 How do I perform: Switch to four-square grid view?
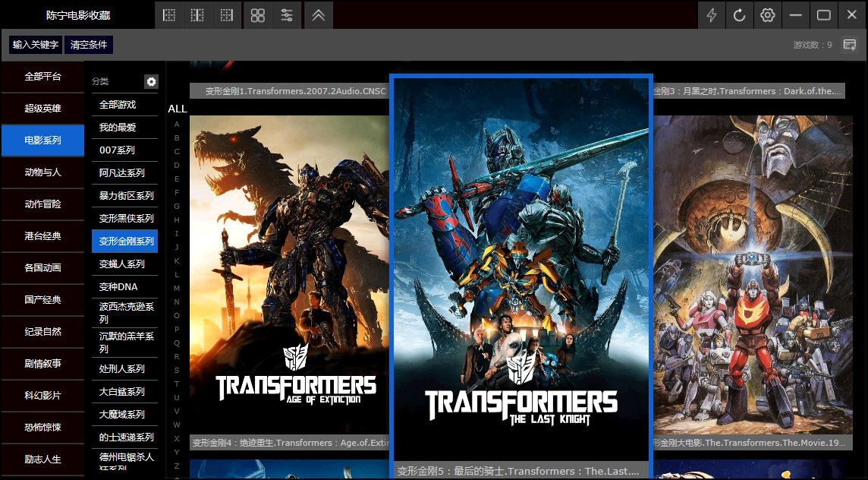point(258,15)
